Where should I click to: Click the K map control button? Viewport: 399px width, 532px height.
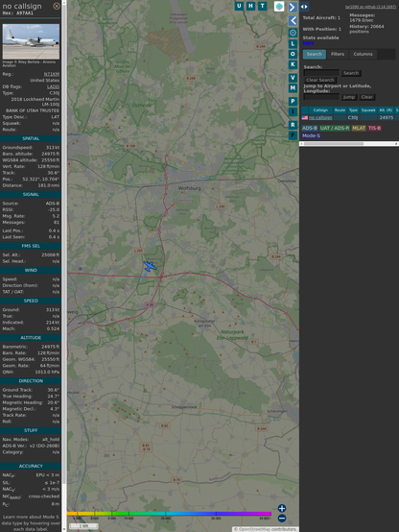click(x=293, y=64)
